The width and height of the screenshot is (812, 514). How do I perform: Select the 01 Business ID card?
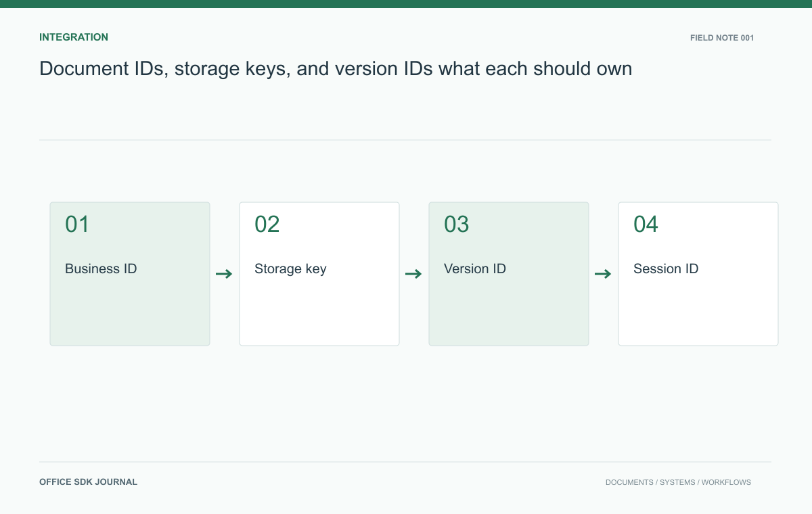(130, 274)
